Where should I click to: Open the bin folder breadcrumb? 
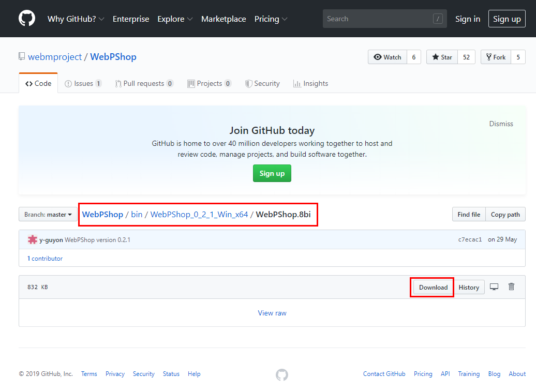(137, 214)
